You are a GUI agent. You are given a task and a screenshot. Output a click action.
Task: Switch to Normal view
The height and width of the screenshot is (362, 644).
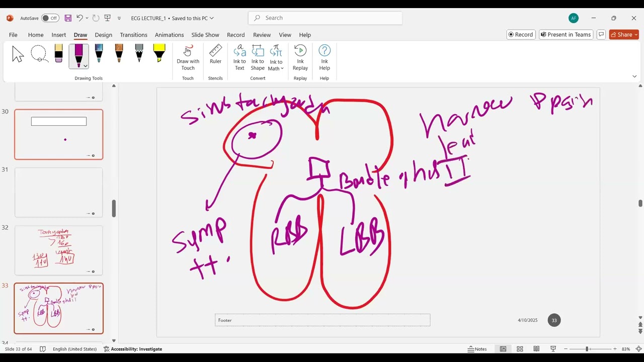pos(503,349)
